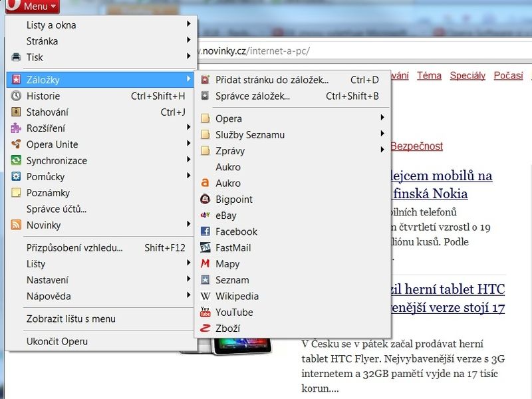The width and height of the screenshot is (532, 399).
Task: Expand the Opera bookmarks folder arrow
Action: [x=382, y=118]
